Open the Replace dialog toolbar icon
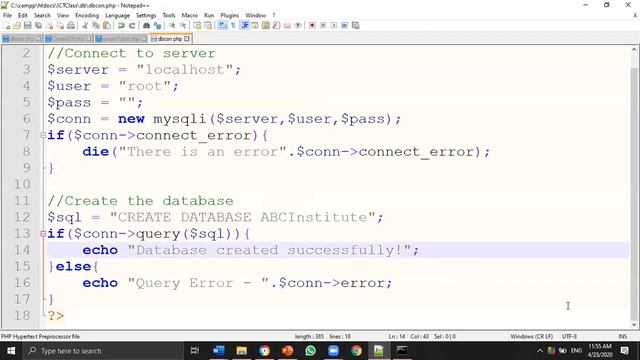The height and width of the screenshot is (360, 640). click(157, 25)
